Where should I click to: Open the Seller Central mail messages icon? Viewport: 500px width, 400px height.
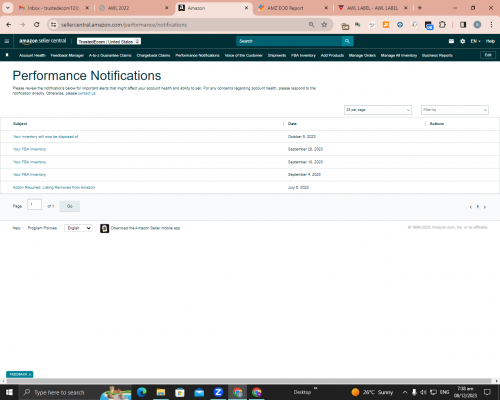click(451, 41)
